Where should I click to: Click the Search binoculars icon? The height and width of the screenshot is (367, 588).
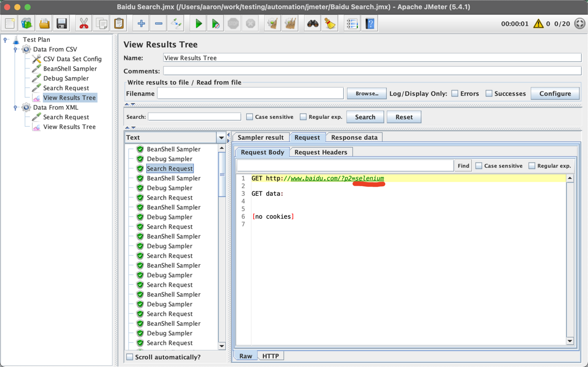click(x=312, y=24)
